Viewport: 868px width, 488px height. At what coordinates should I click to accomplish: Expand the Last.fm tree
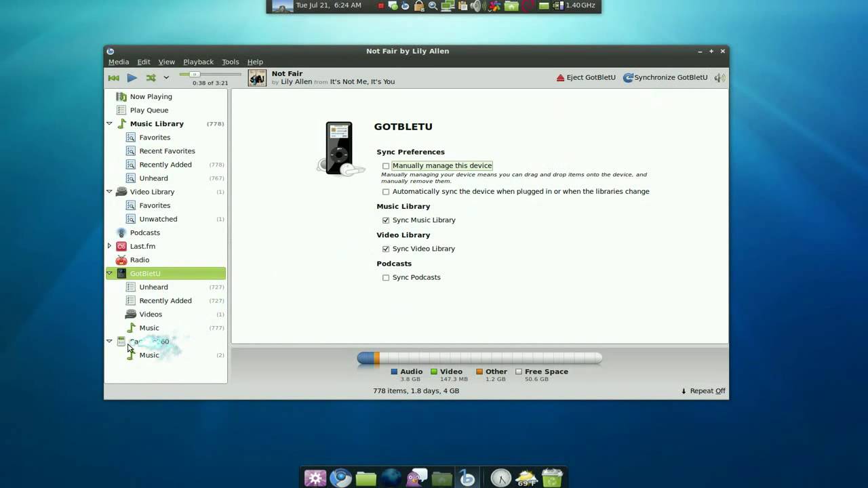pos(109,246)
